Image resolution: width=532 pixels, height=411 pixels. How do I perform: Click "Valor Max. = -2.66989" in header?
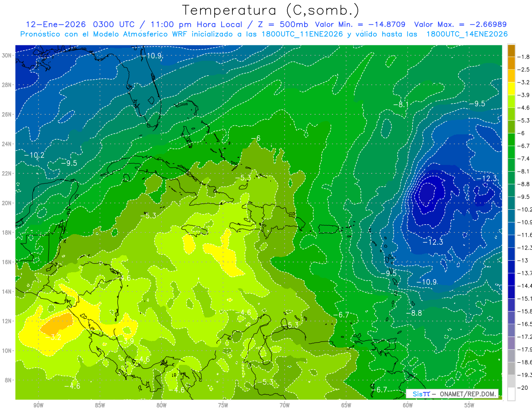(461, 24)
